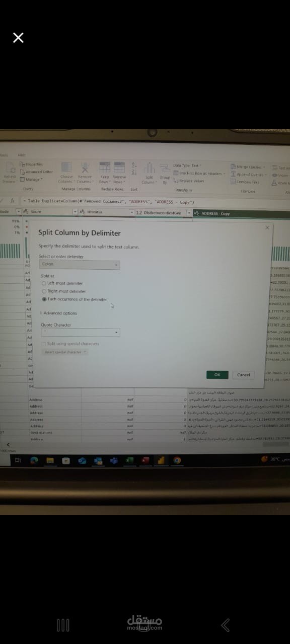
Task: Expand Advanced options section
Action: click(58, 313)
